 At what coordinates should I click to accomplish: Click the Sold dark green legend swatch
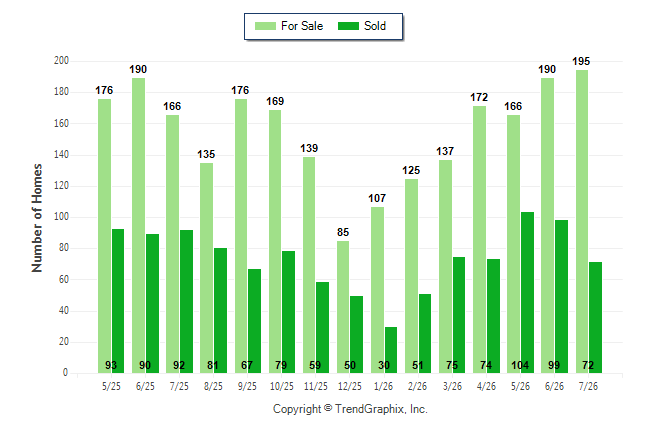(x=349, y=26)
